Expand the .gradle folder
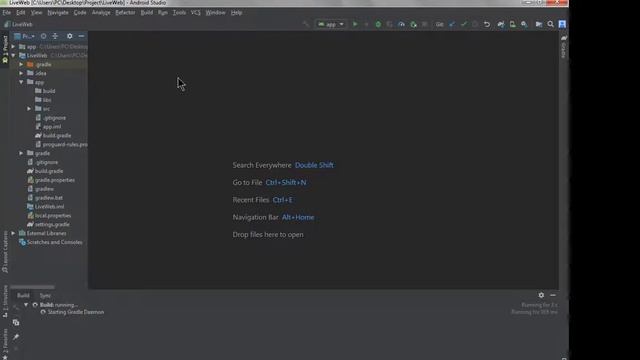 [21, 64]
